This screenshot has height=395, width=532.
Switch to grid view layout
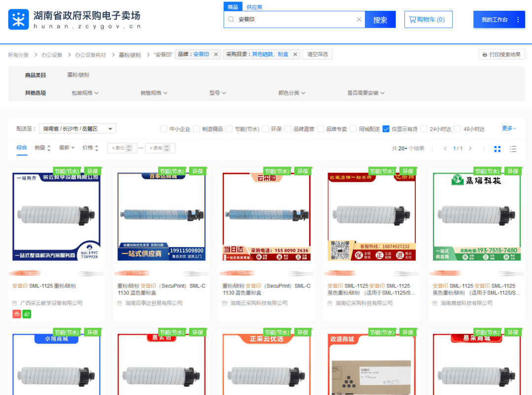click(x=498, y=149)
